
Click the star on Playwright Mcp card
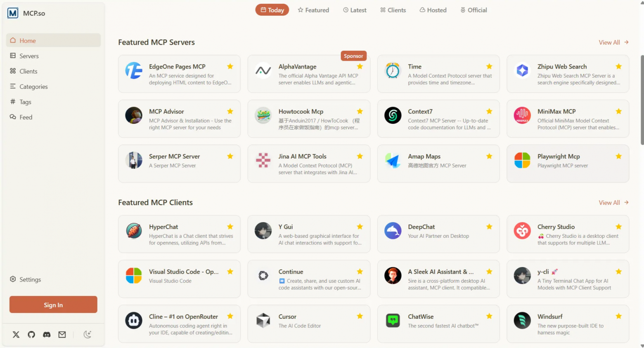pos(619,156)
